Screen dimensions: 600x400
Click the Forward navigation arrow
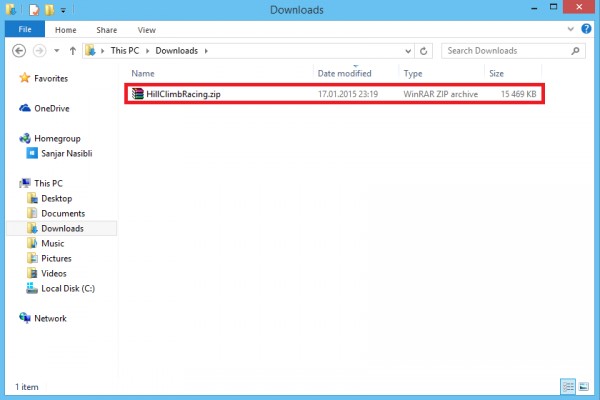click(39, 51)
